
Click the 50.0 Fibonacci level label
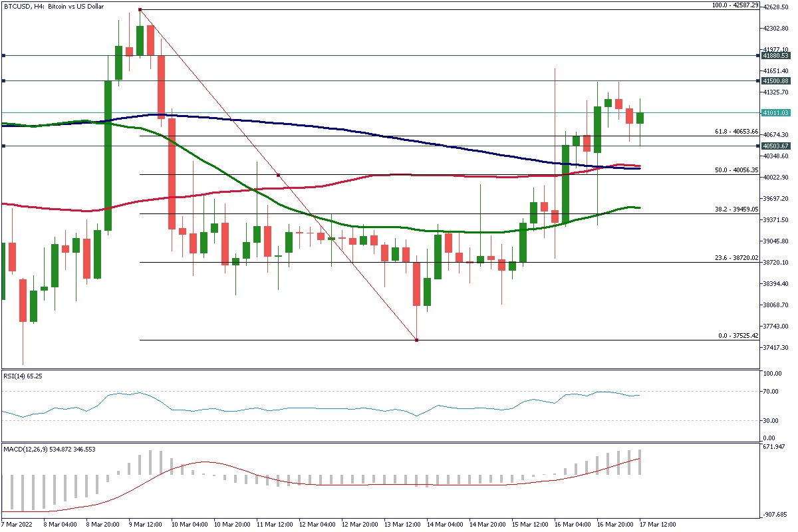(x=735, y=170)
